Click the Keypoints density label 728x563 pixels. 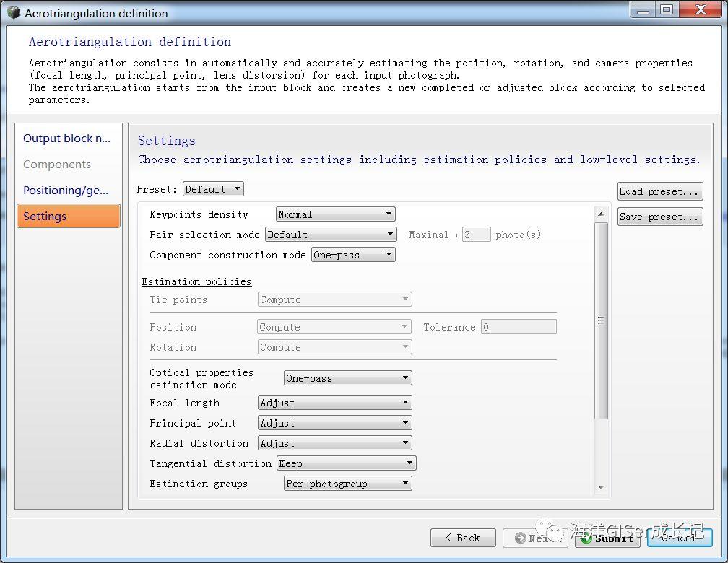pyautogui.click(x=199, y=214)
